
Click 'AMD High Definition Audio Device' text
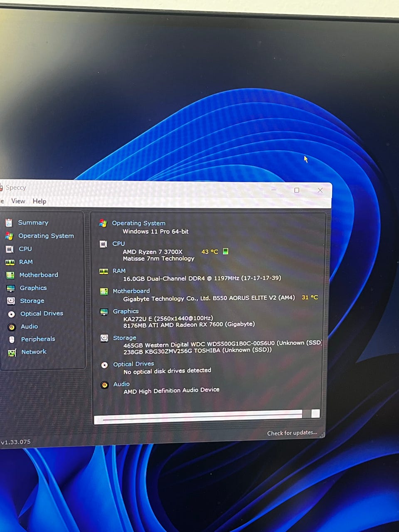(x=171, y=391)
